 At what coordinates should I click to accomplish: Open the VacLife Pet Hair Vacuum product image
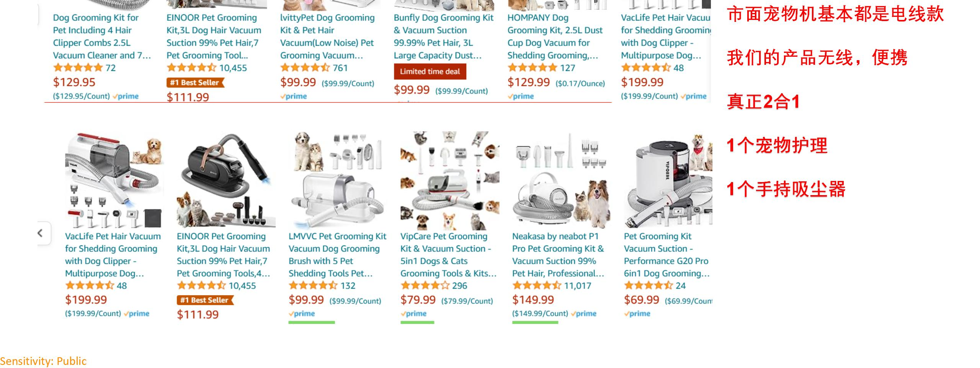tap(114, 180)
